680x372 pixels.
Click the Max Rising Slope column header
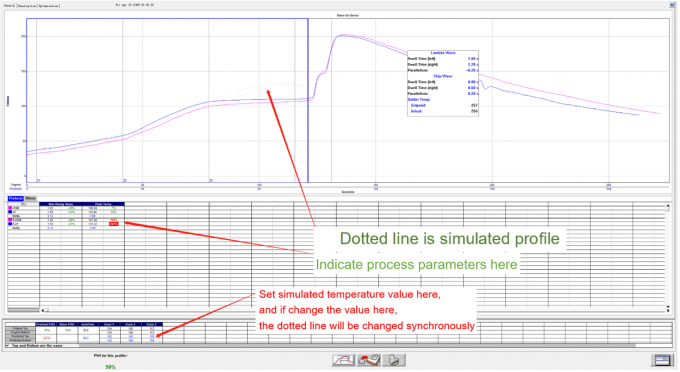(x=61, y=204)
